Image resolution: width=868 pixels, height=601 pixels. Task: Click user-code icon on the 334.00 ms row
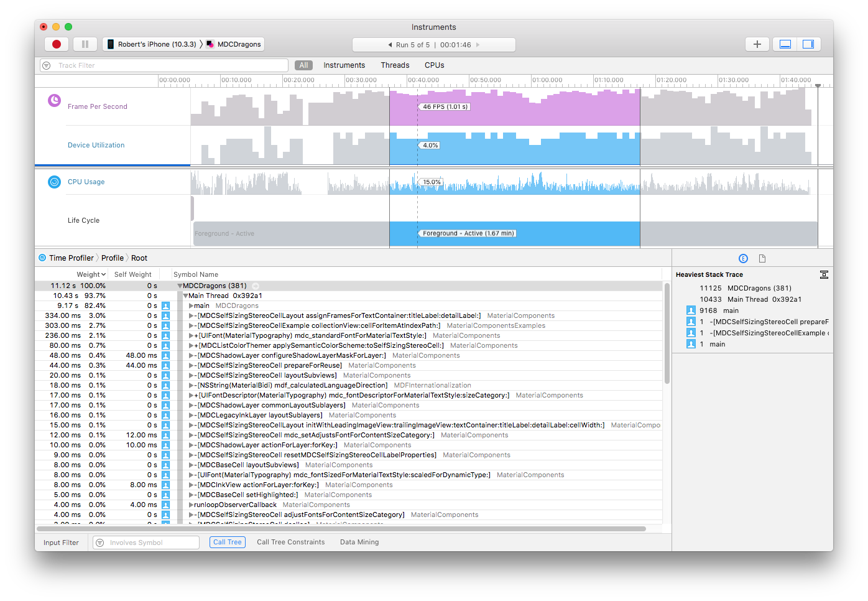(x=165, y=316)
